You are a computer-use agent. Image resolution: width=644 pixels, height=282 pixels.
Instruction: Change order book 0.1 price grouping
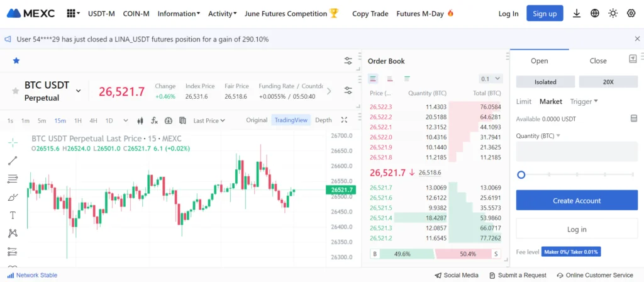point(491,79)
